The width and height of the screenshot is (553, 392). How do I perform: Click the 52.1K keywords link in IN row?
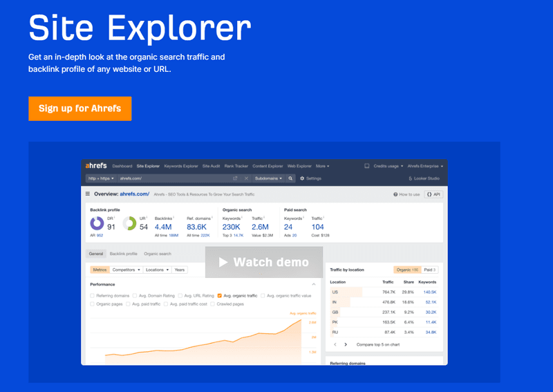tap(431, 302)
